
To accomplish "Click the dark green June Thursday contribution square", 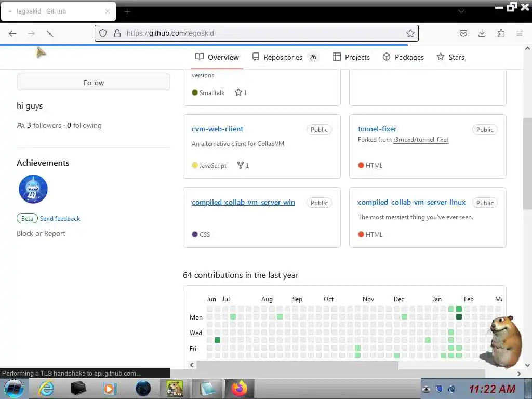I will 217,340.
